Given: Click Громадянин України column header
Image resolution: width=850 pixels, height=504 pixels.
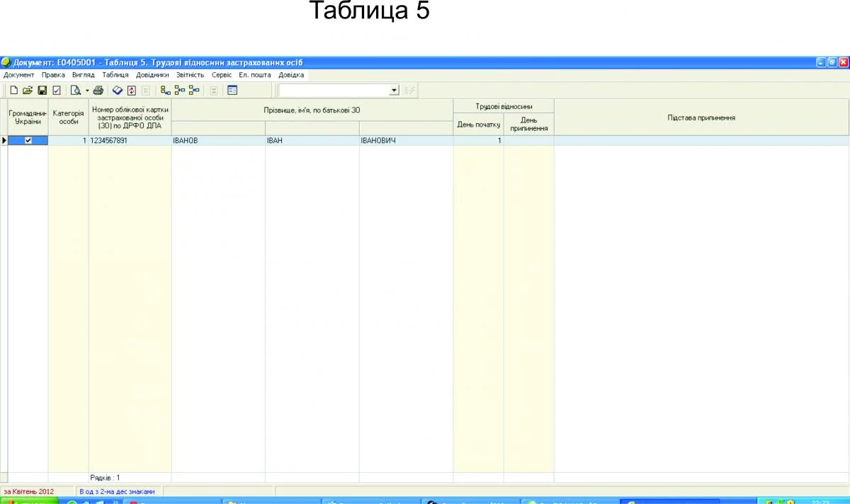Looking at the screenshot, I should click(x=28, y=118).
